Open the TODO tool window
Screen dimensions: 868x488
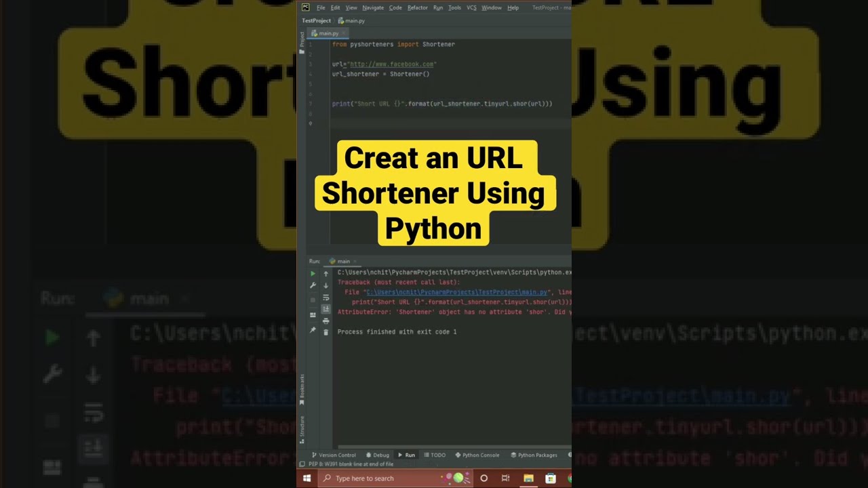point(435,455)
